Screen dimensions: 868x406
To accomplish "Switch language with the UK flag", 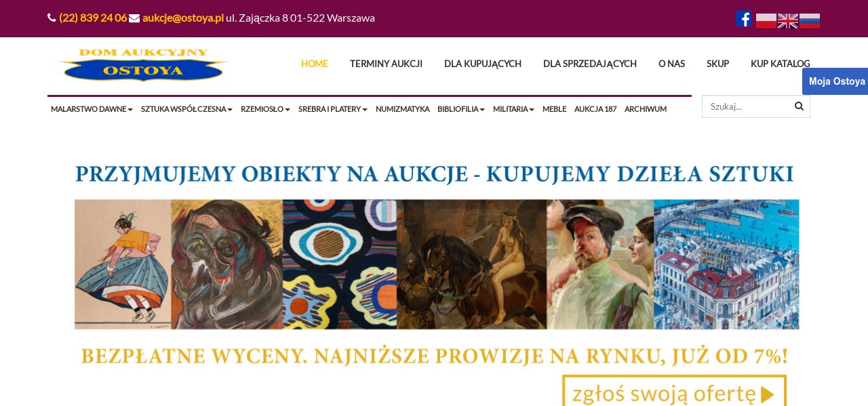I will pyautogui.click(x=787, y=21).
